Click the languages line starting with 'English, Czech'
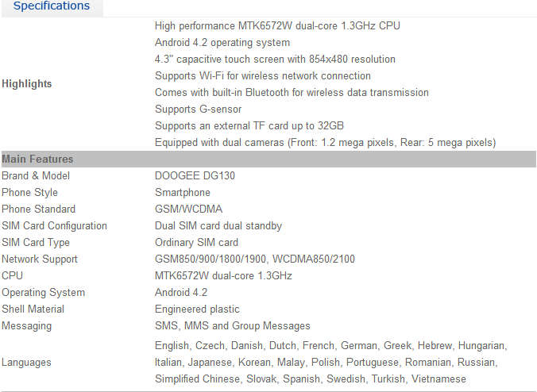Image resolution: width=537 pixels, height=392 pixels. pyautogui.click(x=330, y=346)
